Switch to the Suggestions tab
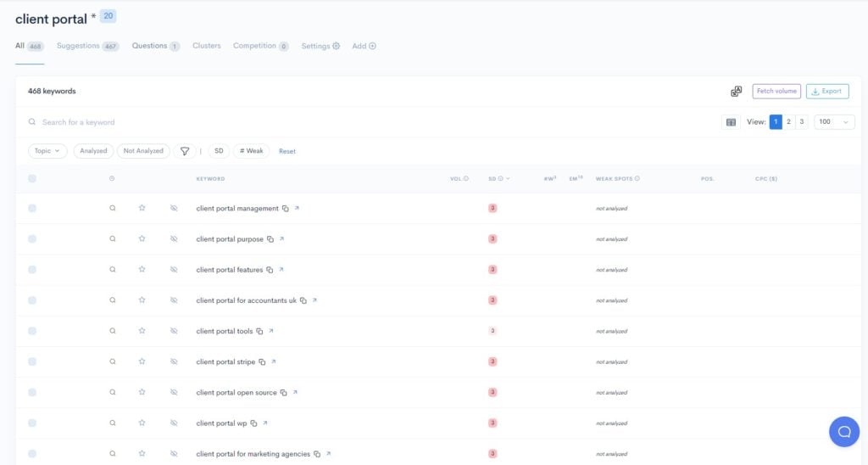This screenshot has width=868, height=465. tap(78, 46)
